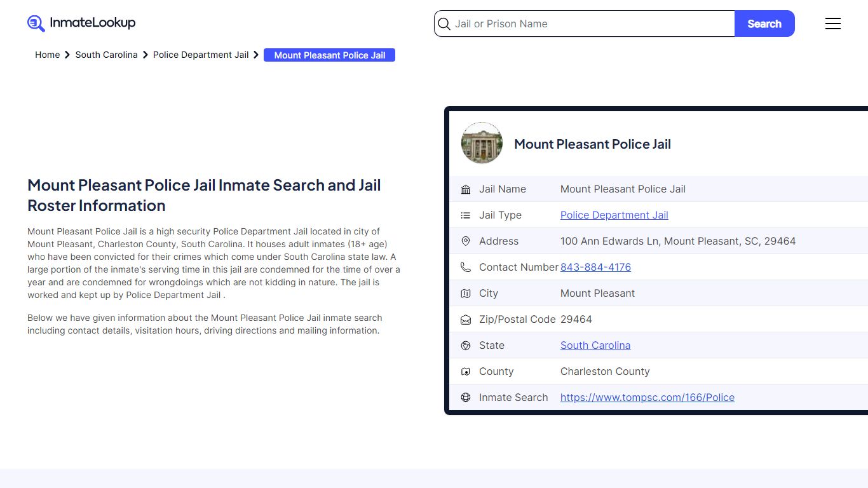Click the Address location pin icon
The image size is (868, 488).
click(x=466, y=241)
